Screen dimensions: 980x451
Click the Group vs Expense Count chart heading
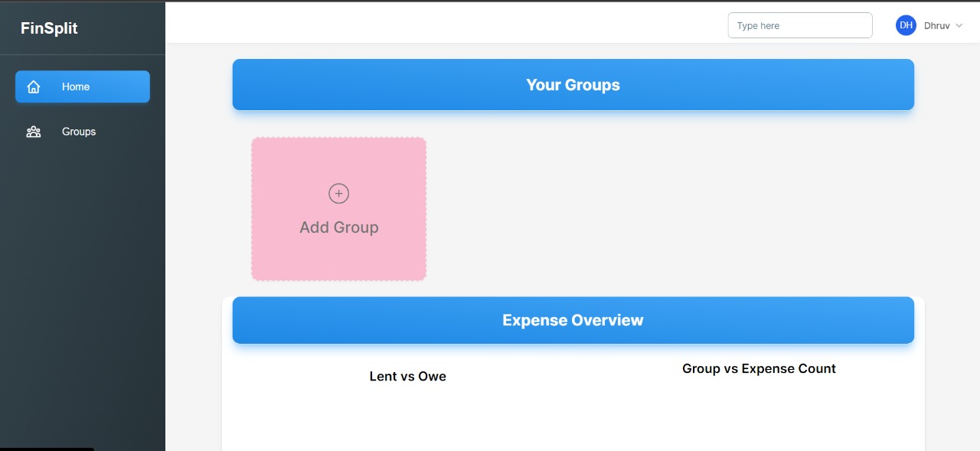point(759,368)
